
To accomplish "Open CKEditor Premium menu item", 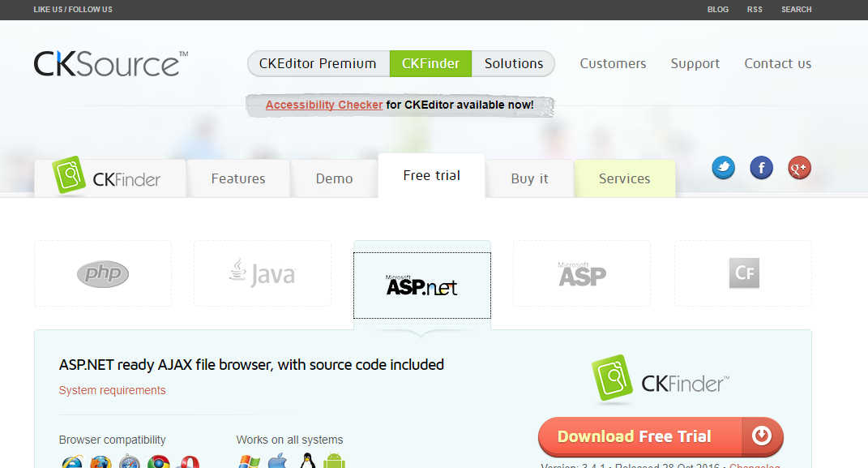I will tap(319, 64).
